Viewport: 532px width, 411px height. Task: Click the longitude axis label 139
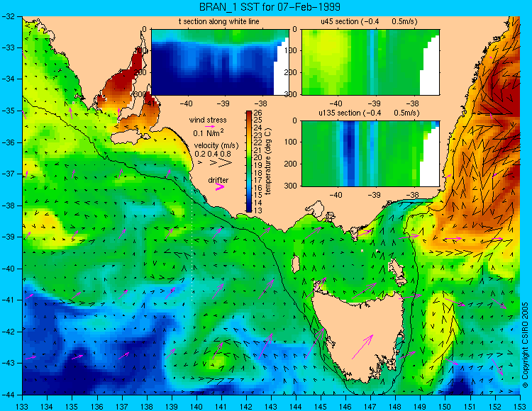(x=172, y=406)
